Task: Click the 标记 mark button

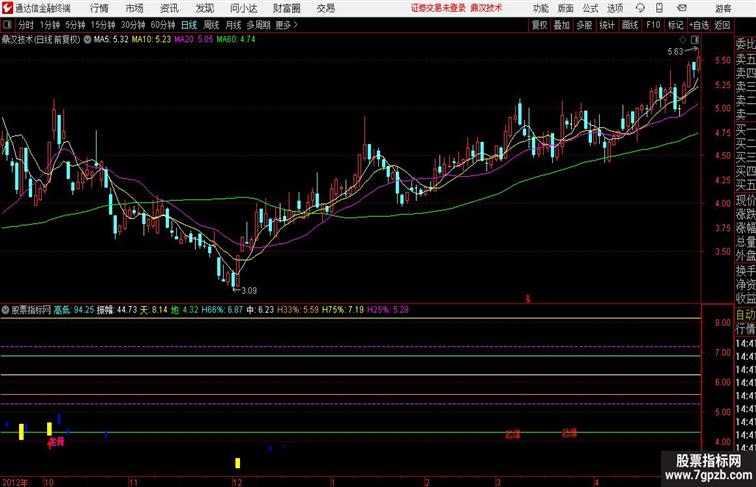Action: [x=675, y=25]
